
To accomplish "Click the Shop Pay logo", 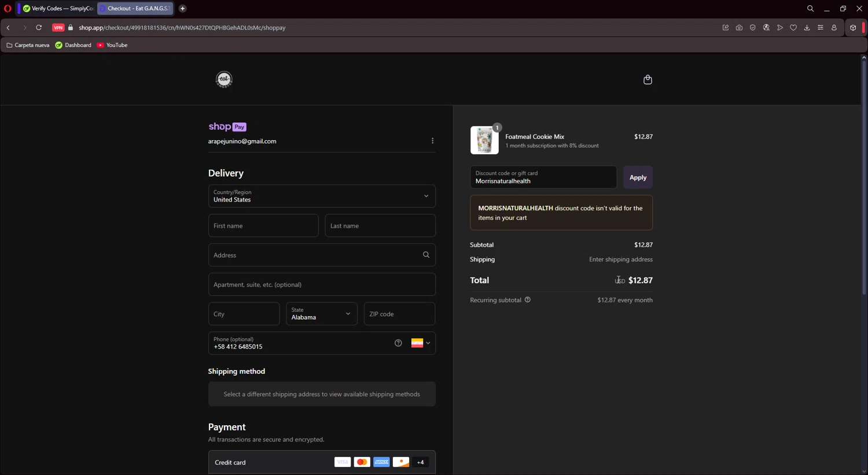I will (x=227, y=127).
